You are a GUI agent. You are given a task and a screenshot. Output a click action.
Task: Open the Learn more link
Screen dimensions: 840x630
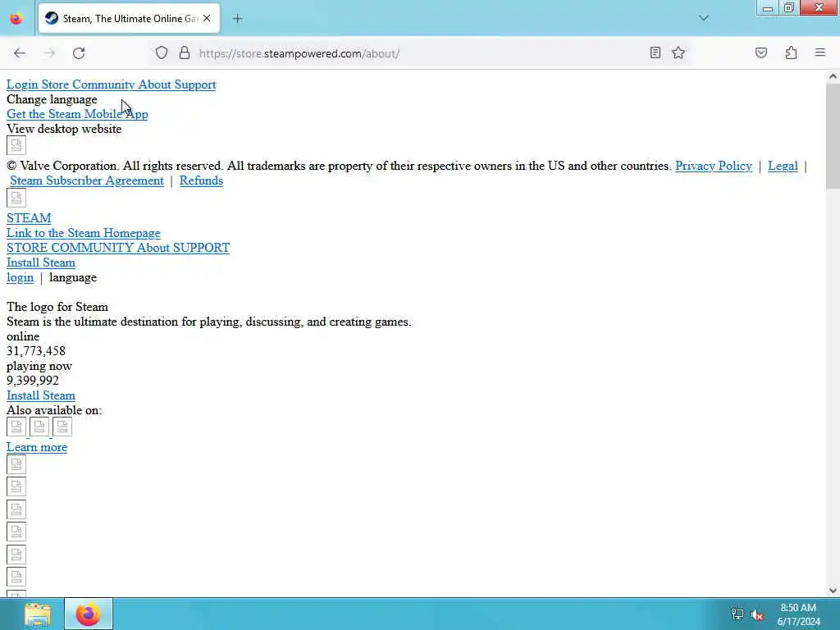pyautogui.click(x=37, y=447)
